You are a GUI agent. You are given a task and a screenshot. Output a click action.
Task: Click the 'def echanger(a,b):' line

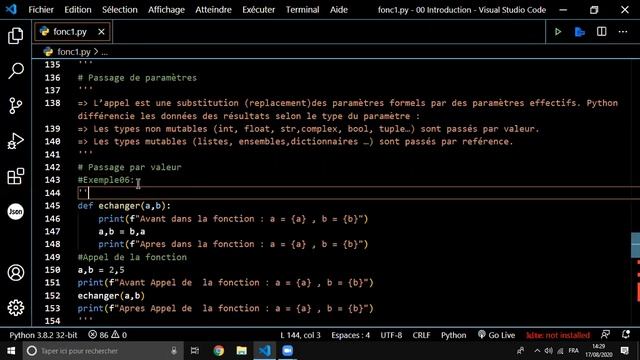(x=124, y=206)
